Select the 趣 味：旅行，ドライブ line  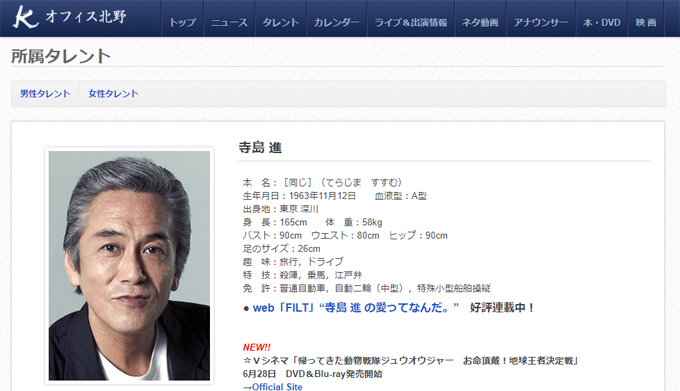[x=293, y=262]
